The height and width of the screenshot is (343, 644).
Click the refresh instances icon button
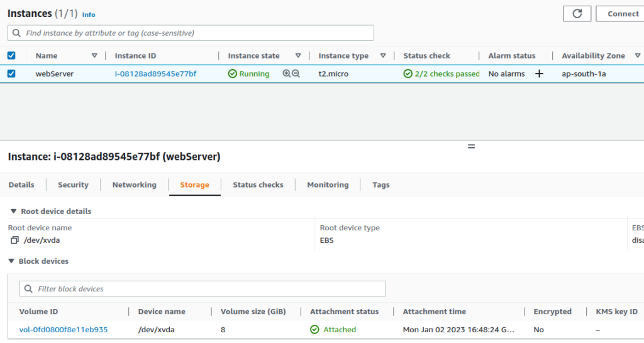pos(577,13)
